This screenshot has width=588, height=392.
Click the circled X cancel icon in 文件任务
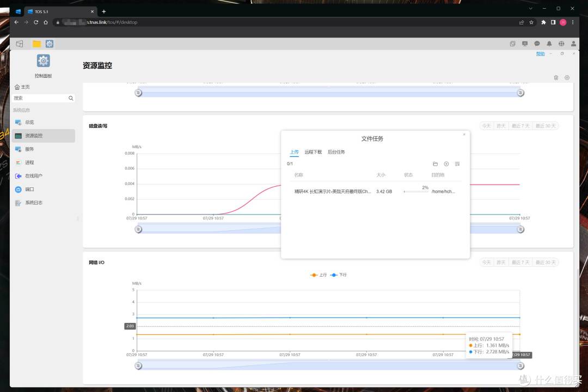tap(446, 164)
